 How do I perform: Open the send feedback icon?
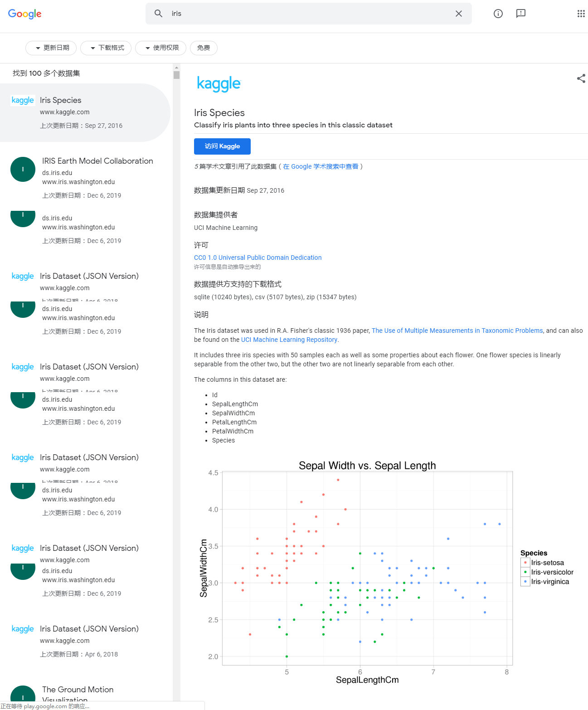[521, 14]
